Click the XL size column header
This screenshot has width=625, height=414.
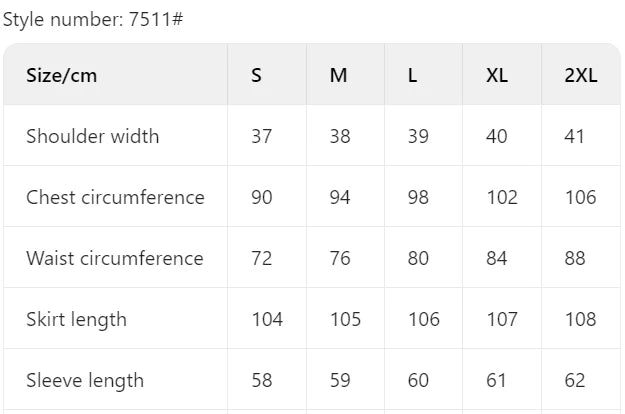coord(497,75)
